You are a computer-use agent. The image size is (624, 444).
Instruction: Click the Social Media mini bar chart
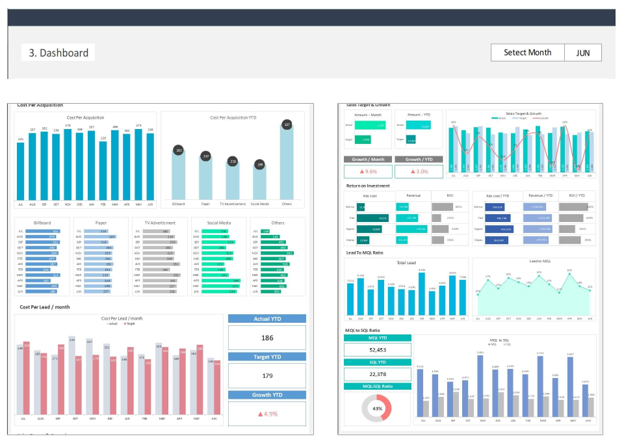click(x=219, y=257)
